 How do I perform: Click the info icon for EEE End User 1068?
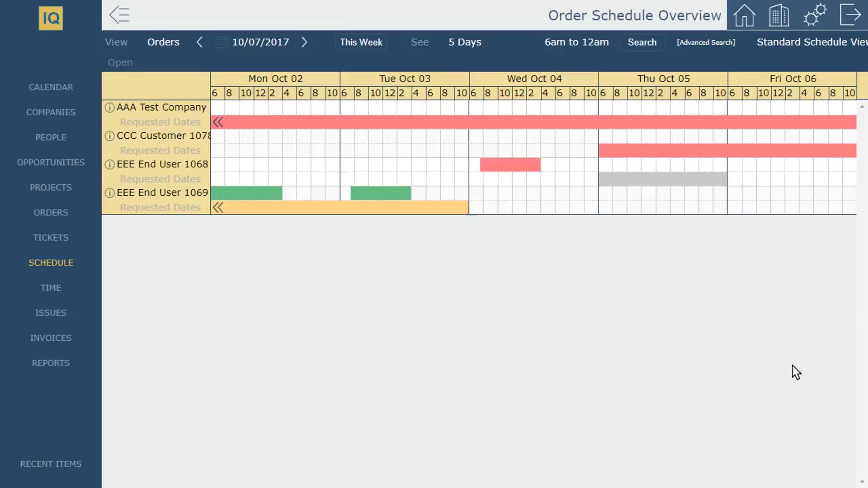coord(109,164)
